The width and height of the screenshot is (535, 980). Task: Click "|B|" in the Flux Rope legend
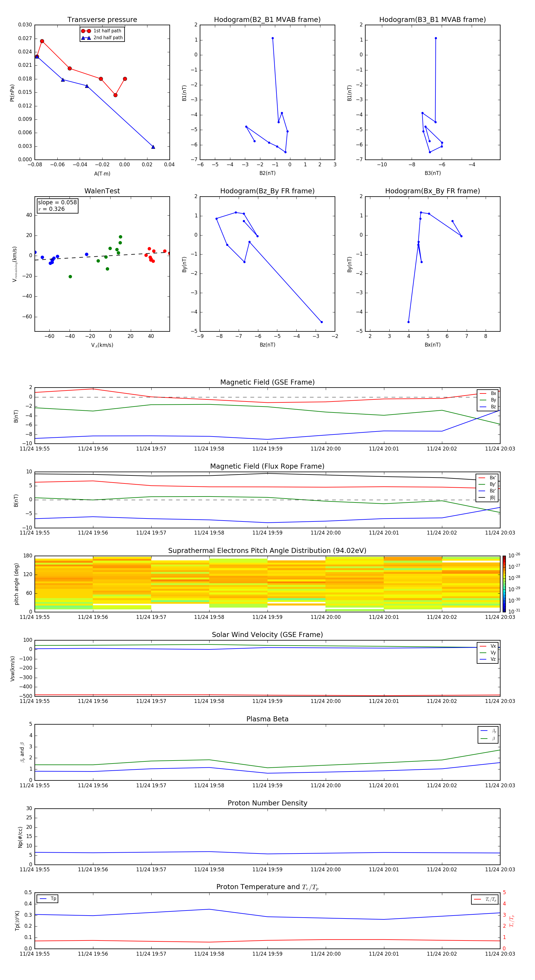pyautogui.click(x=492, y=498)
